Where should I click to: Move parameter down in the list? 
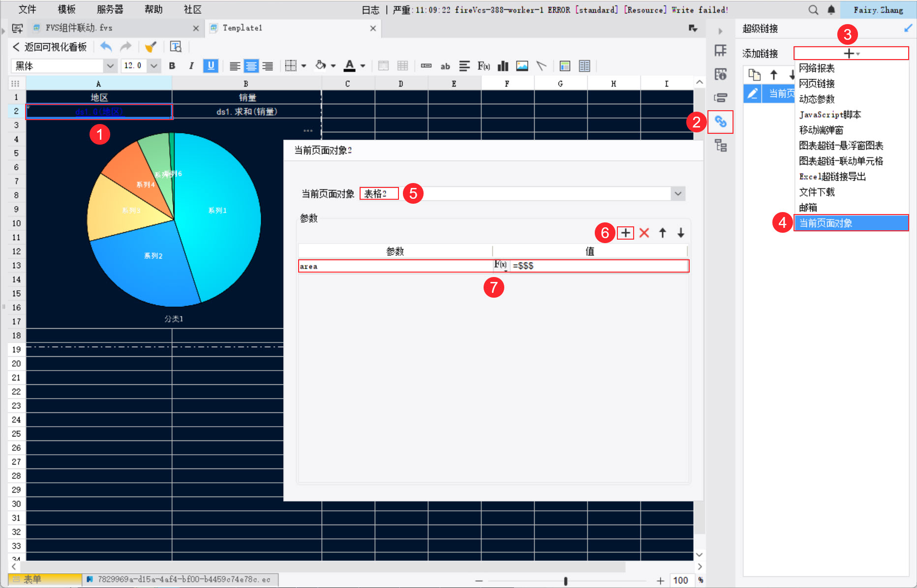pyautogui.click(x=681, y=233)
